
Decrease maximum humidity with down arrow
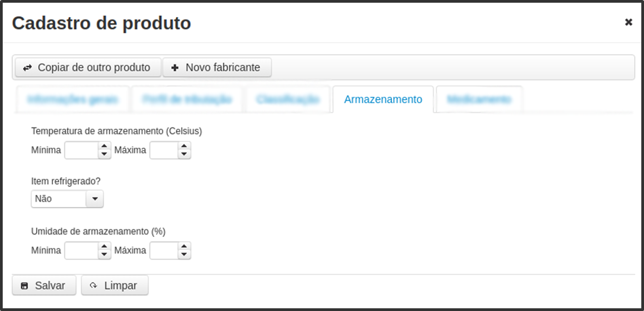pos(184,255)
